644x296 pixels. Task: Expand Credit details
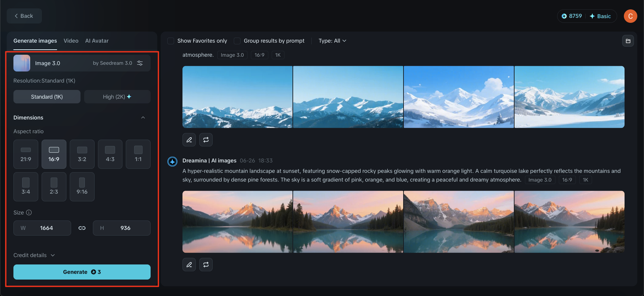pos(34,255)
